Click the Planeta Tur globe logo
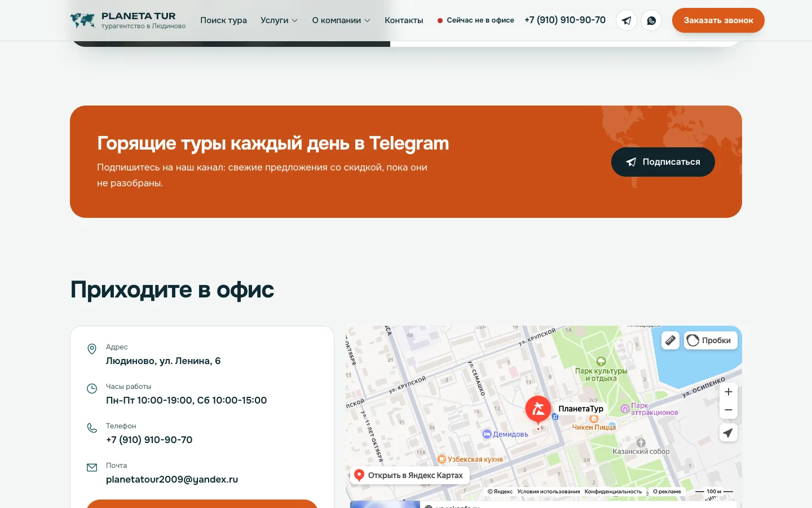 click(x=83, y=20)
